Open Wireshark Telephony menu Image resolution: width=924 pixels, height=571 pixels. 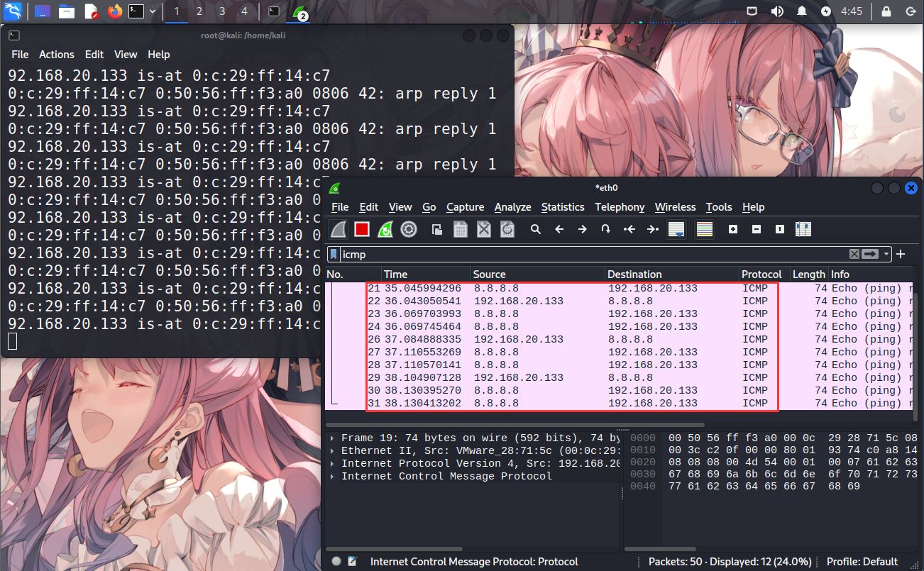[620, 207]
